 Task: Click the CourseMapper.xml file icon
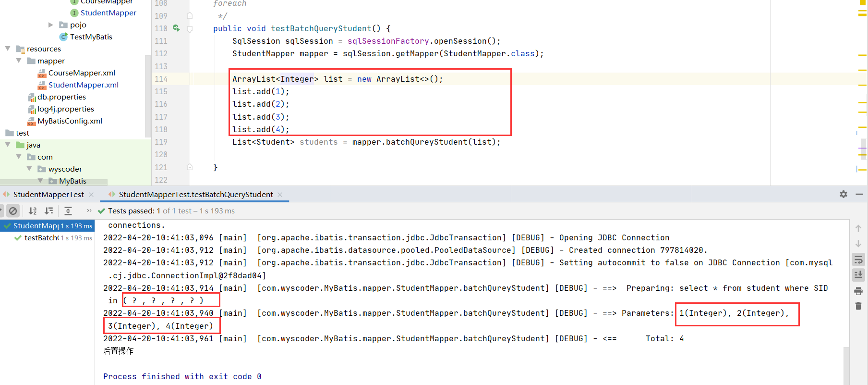click(x=42, y=73)
